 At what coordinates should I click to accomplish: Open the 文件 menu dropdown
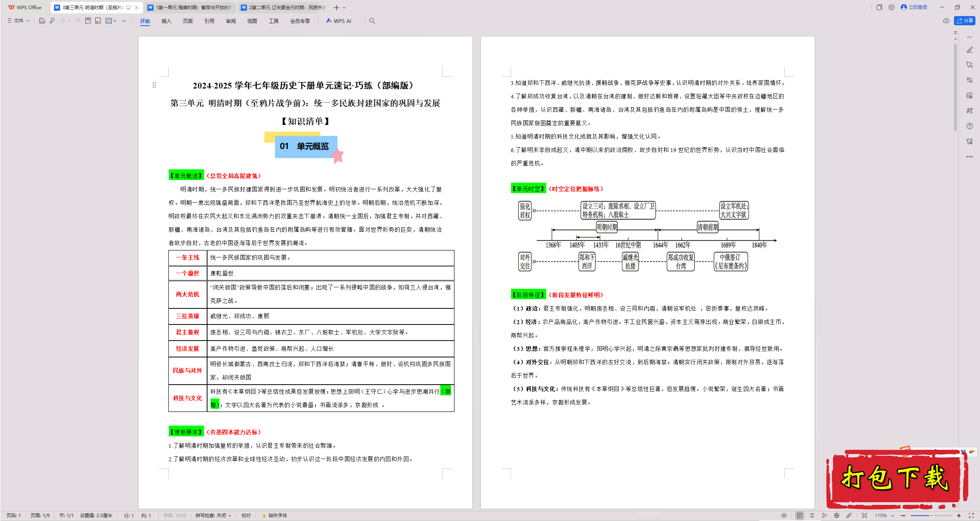[x=18, y=21]
